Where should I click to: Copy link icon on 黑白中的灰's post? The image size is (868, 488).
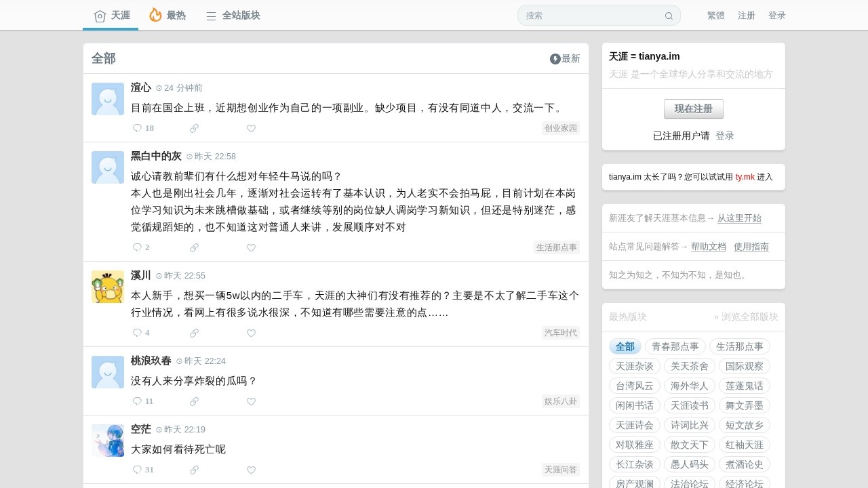pos(194,247)
